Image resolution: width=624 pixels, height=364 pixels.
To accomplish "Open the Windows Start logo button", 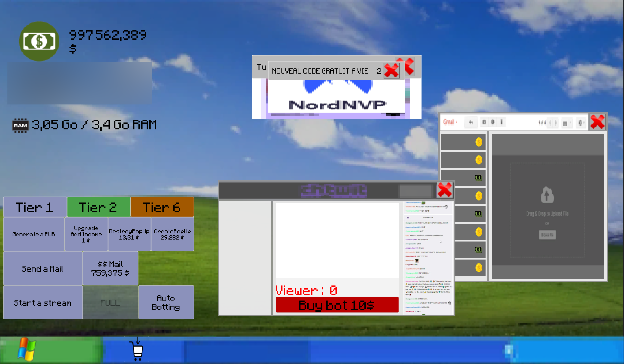I will point(27,349).
